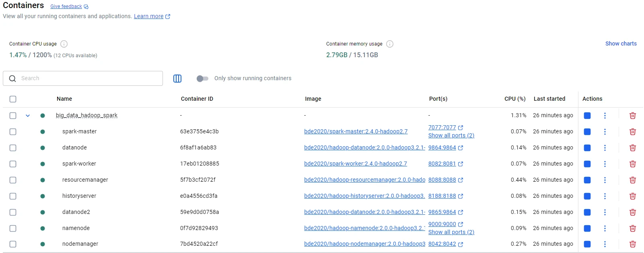Expand Show all ports (2) for spark-master
644x253 pixels.
(x=451, y=136)
